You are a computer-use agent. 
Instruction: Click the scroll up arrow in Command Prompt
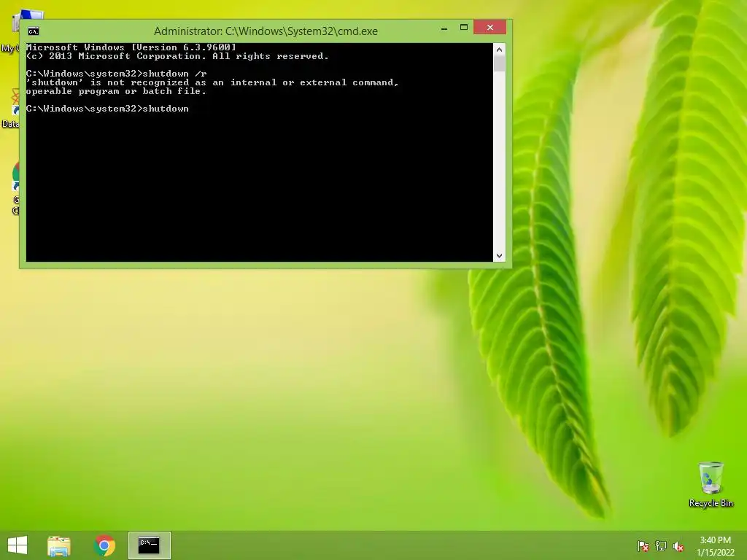[x=499, y=49]
